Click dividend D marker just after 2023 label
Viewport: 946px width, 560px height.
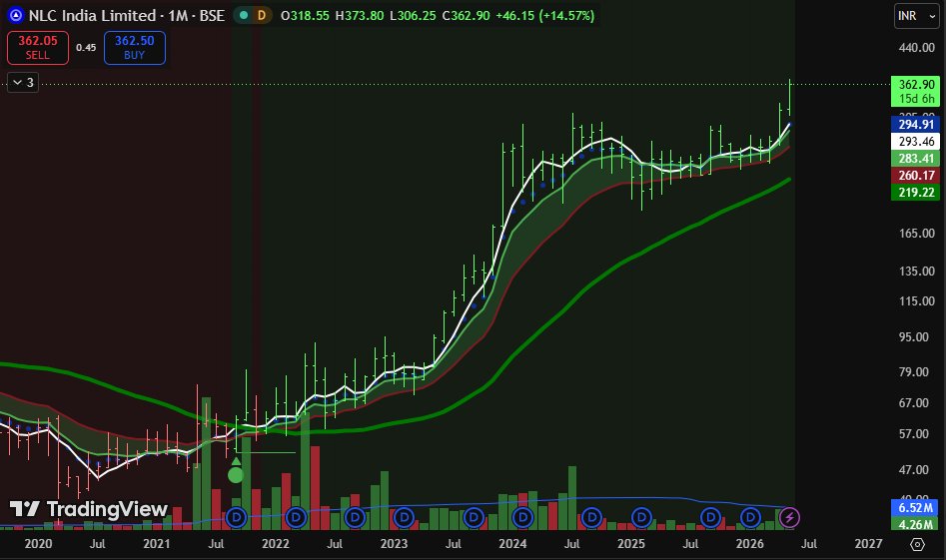click(x=404, y=517)
